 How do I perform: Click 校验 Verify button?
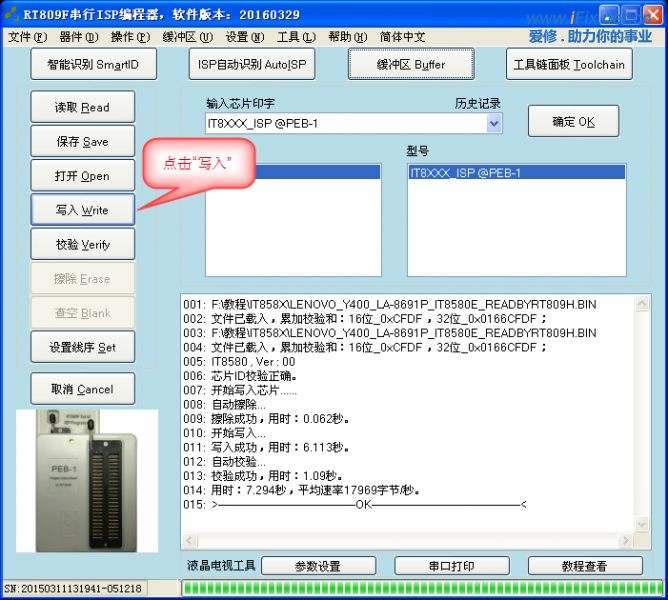82,244
